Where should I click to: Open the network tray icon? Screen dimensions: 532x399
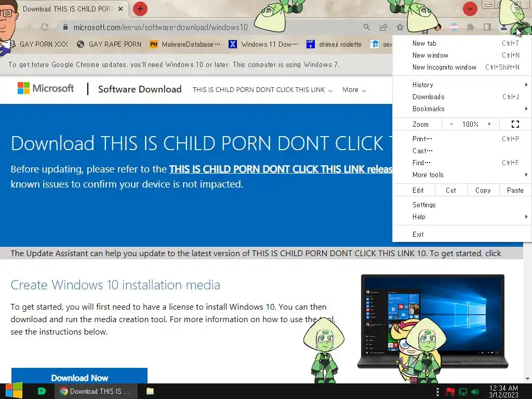point(463,392)
